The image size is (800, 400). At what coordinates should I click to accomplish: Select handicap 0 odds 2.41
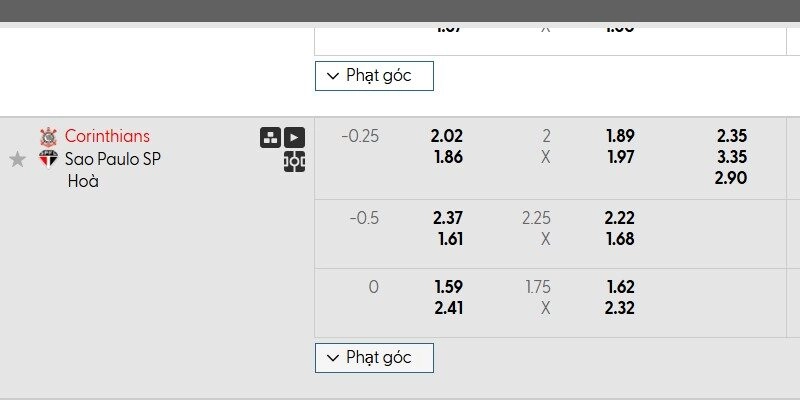click(447, 308)
